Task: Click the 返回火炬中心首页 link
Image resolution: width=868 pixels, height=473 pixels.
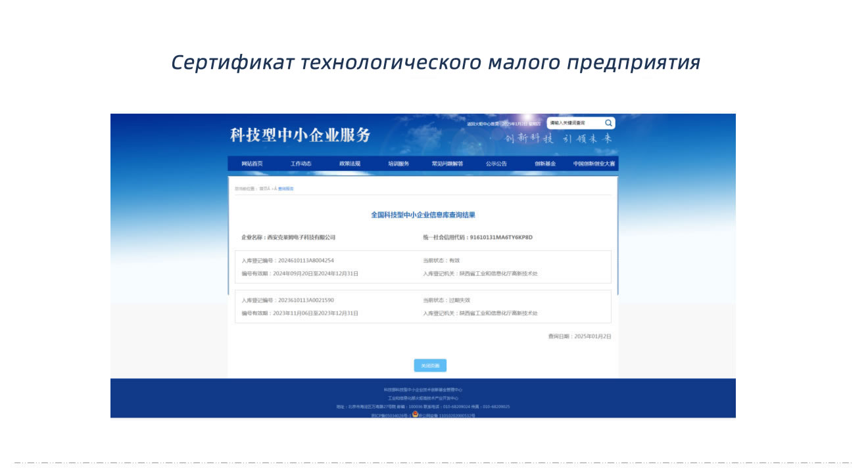Action: coord(482,124)
